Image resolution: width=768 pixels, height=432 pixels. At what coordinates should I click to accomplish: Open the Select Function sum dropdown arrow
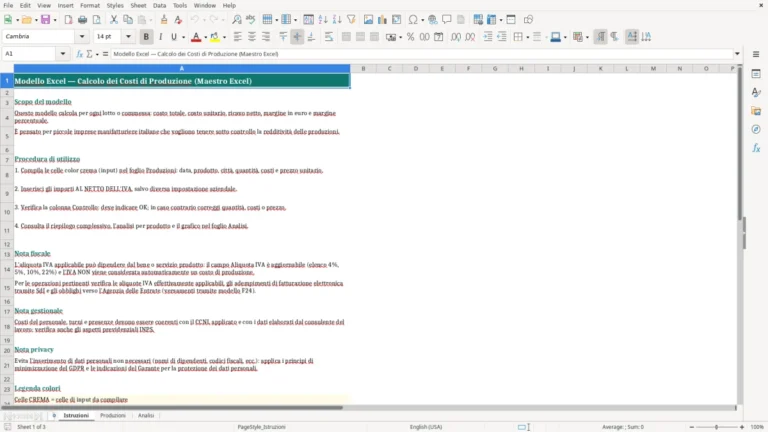point(97,54)
